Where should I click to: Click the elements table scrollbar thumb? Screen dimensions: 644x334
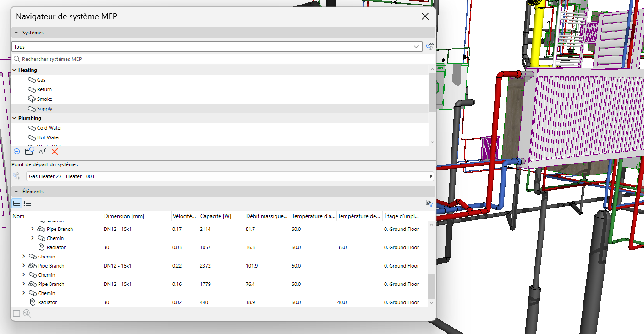(x=431, y=286)
